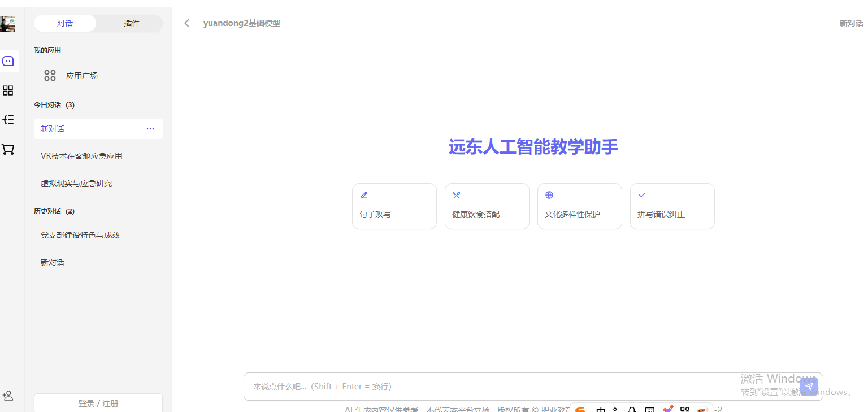Select the 句子改写 suggestion card
This screenshot has width=868, height=412.
(x=394, y=206)
